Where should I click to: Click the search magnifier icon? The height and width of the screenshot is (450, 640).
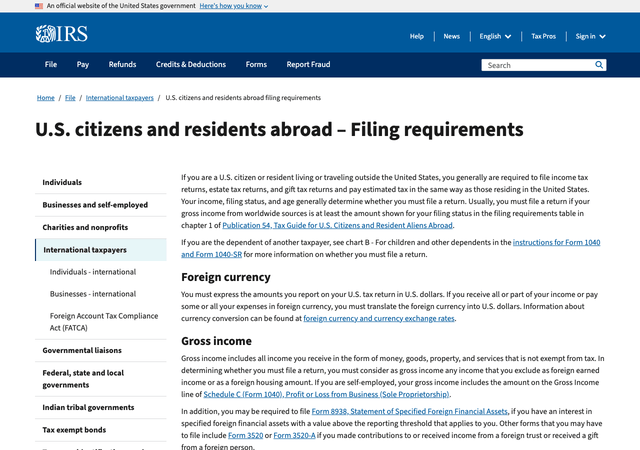click(x=599, y=65)
